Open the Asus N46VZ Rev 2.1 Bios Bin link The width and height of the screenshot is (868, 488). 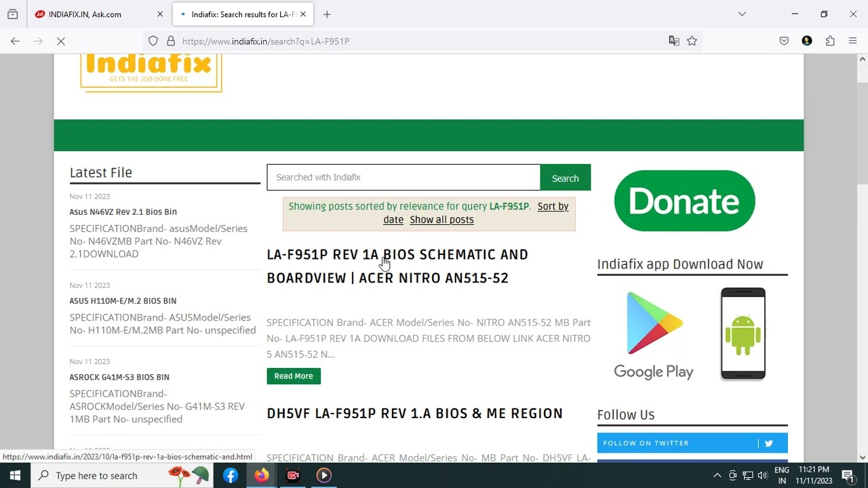[123, 212]
